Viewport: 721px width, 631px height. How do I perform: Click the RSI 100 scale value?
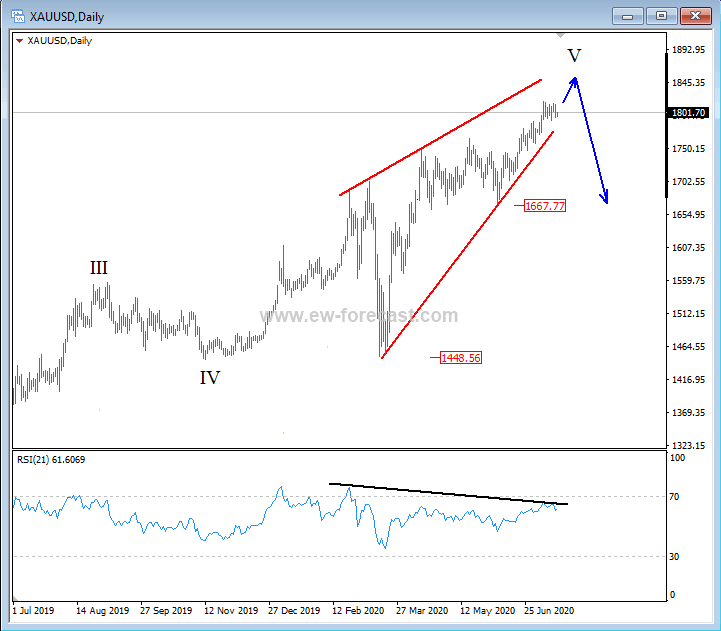(x=677, y=458)
